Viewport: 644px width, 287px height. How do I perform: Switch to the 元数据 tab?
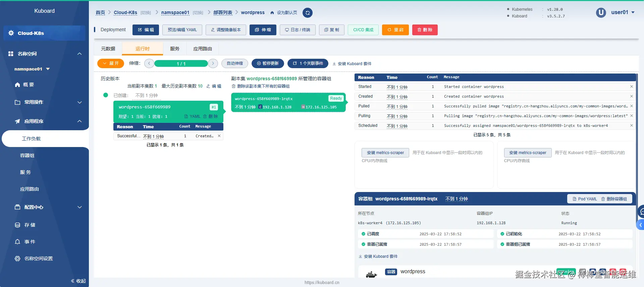coord(108,49)
